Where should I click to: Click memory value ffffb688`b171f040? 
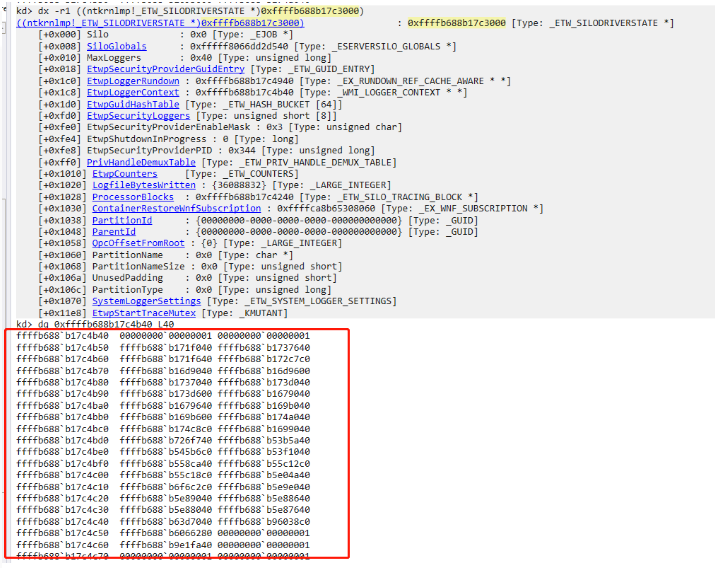click(166, 347)
